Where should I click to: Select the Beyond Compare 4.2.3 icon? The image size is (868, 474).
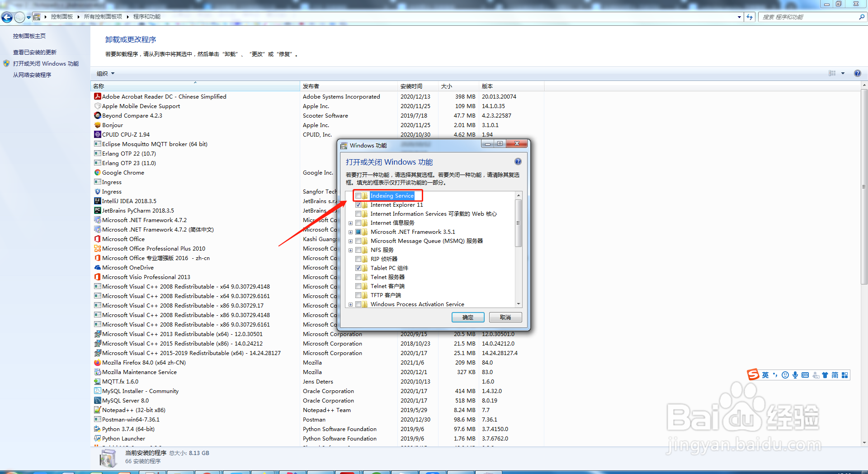coord(97,115)
